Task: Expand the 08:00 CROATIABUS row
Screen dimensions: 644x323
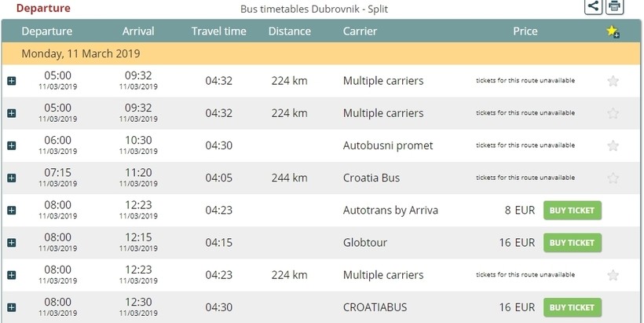Action: click(x=11, y=307)
